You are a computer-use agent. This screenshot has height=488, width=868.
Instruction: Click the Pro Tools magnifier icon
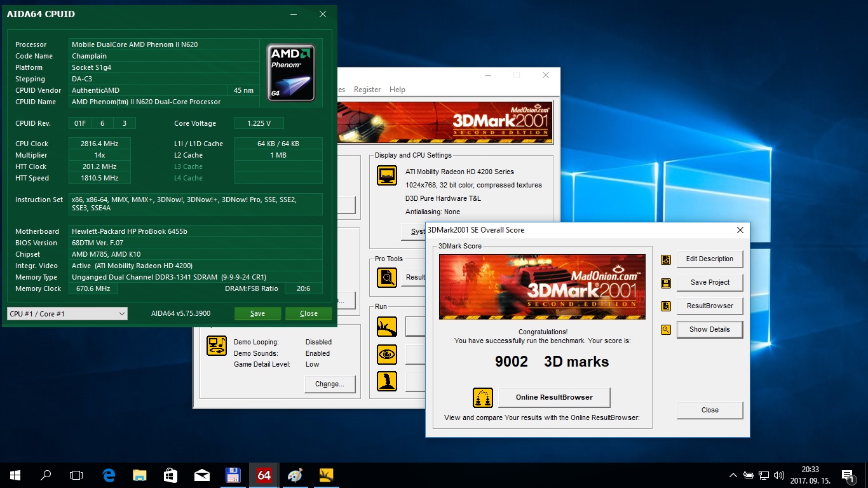tap(387, 277)
